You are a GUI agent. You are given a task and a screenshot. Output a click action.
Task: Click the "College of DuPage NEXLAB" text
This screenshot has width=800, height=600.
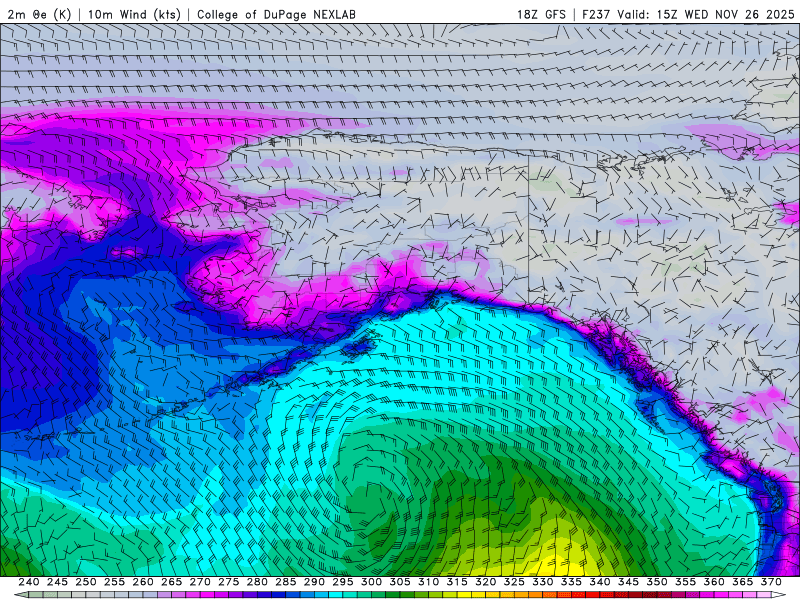[x=276, y=14]
